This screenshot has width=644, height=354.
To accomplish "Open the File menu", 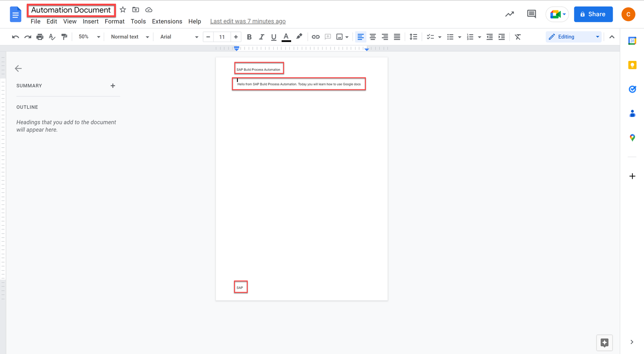I will (35, 21).
